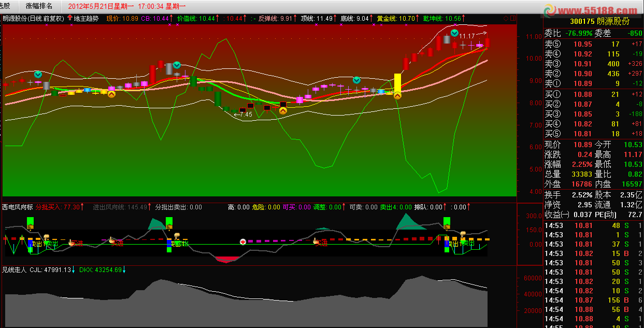This screenshot has height=328, width=644.
Task: Open the 选股 tab
Action: point(6,6)
